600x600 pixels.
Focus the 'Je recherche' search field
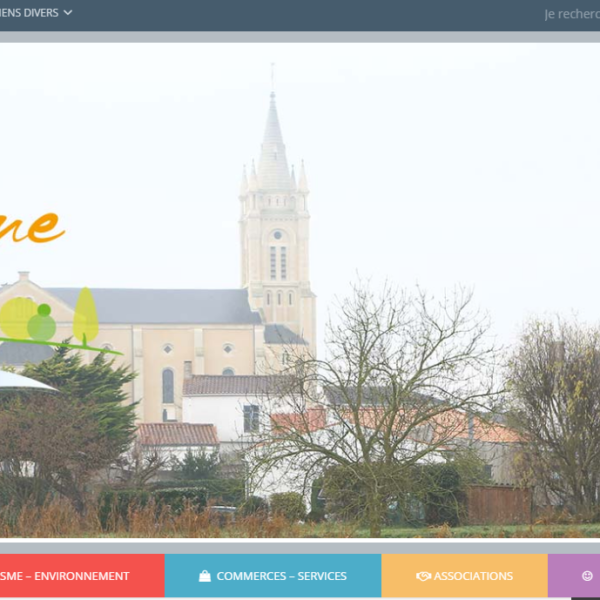(x=571, y=14)
